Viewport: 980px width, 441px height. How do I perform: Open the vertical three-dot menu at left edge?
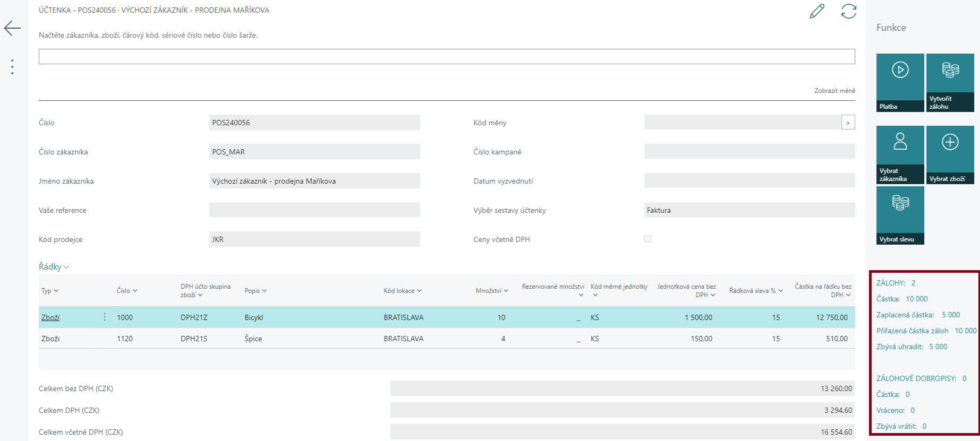(12, 67)
